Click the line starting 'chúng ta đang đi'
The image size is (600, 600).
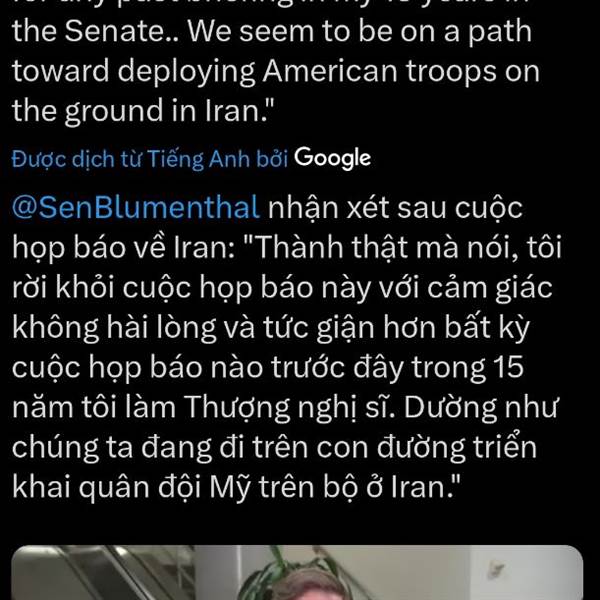274,448
